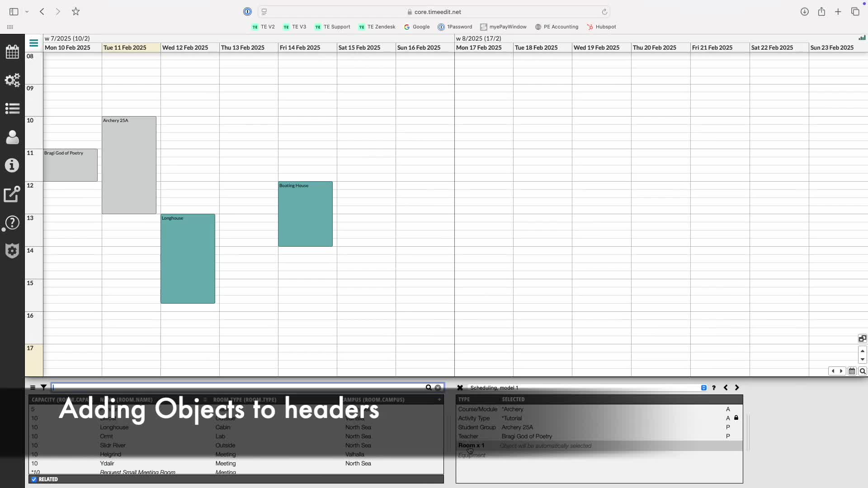
Task: Click the magnifier zoom icon below calendar
Action: 863,371
